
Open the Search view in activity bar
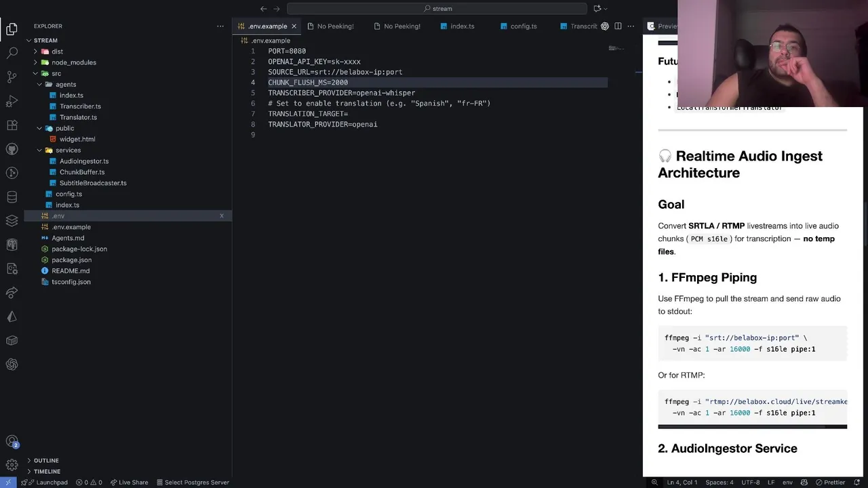point(12,52)
